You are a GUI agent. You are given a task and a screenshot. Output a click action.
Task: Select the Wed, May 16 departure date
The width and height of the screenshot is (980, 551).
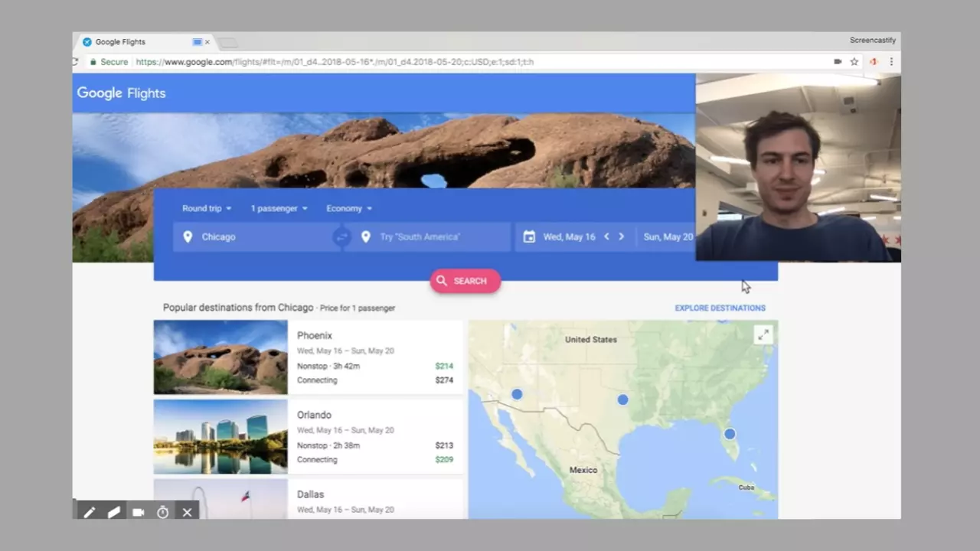click(x=569, y=237)
